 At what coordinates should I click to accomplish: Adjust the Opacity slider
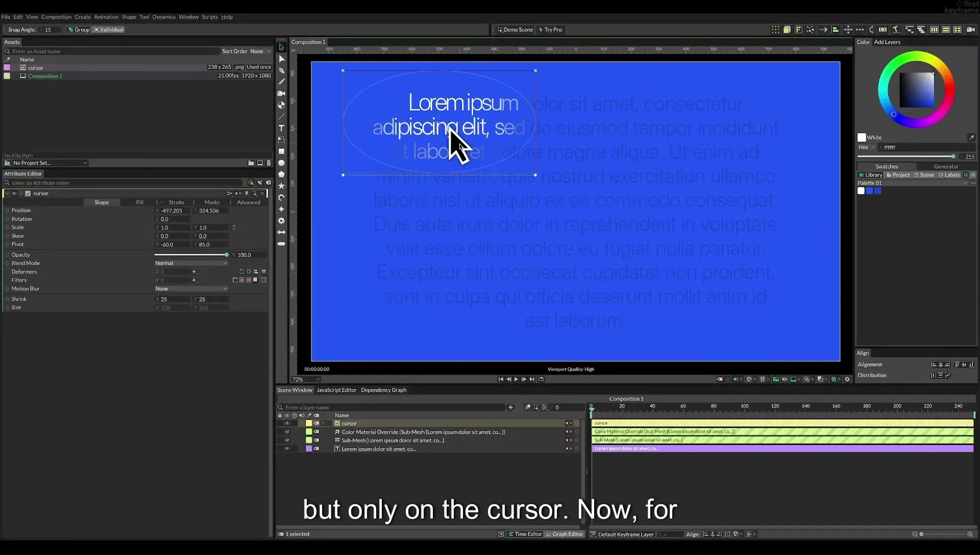coord(191,255)
